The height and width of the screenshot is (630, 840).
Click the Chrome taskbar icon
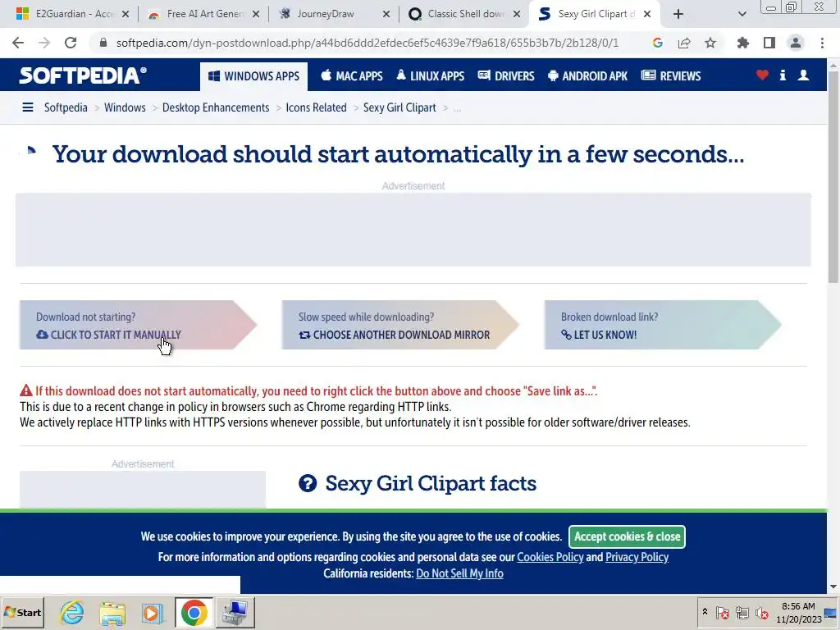[x=194, y=612]
